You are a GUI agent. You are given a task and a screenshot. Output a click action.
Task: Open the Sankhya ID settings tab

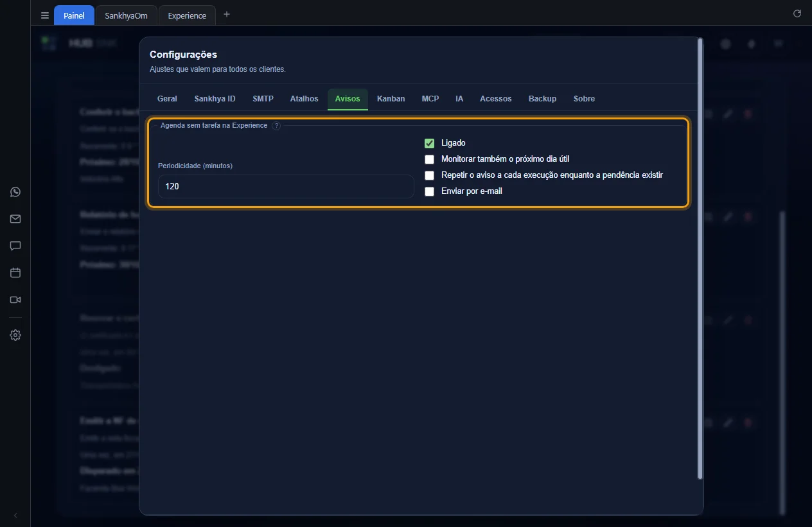coord(215,99)
